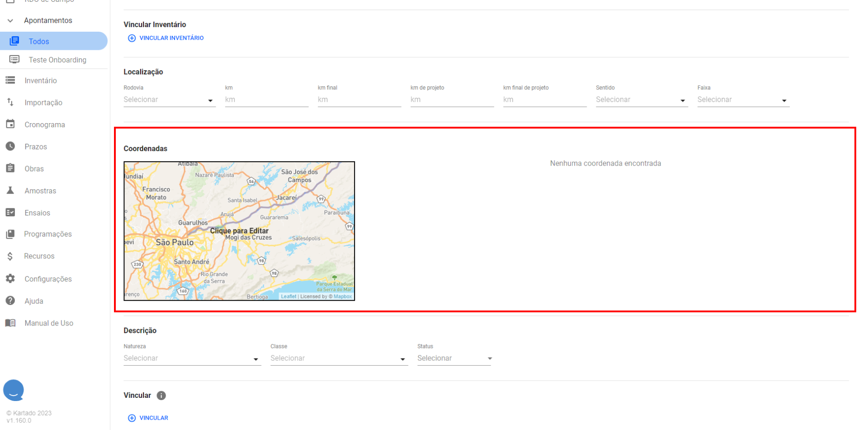Viewport: 868px width, 430px height.
Task: Open the Rodovia dropdown
Action: click(169, 100)
